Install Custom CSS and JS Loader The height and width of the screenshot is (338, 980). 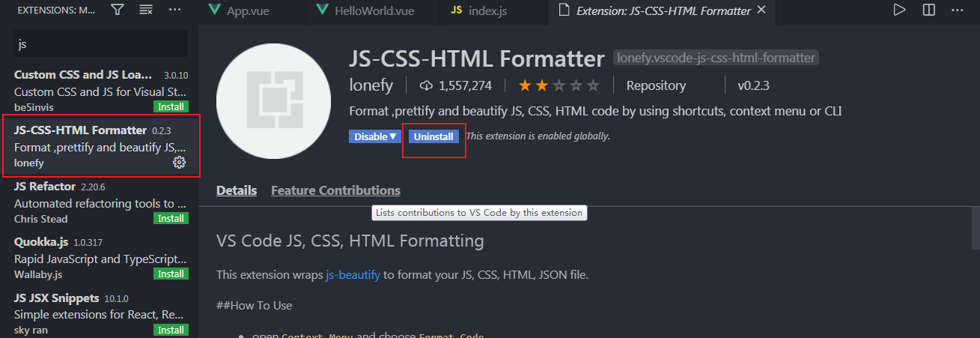pos(171,107)
